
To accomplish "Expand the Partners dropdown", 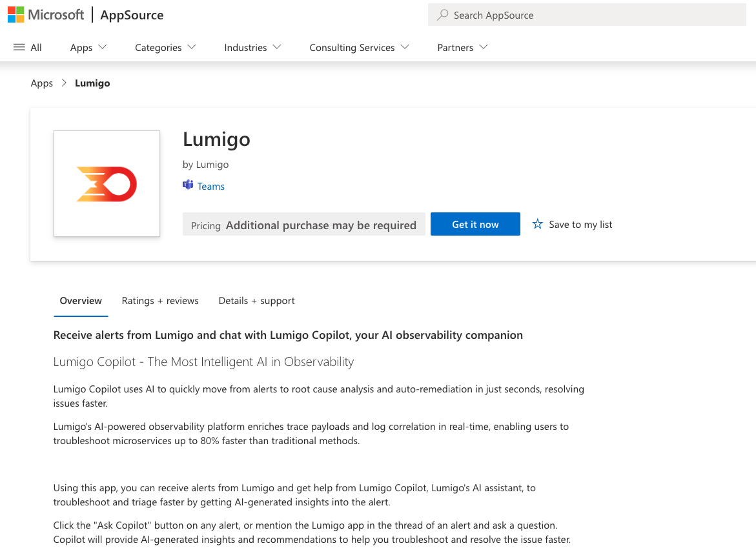I will point(462,47).
